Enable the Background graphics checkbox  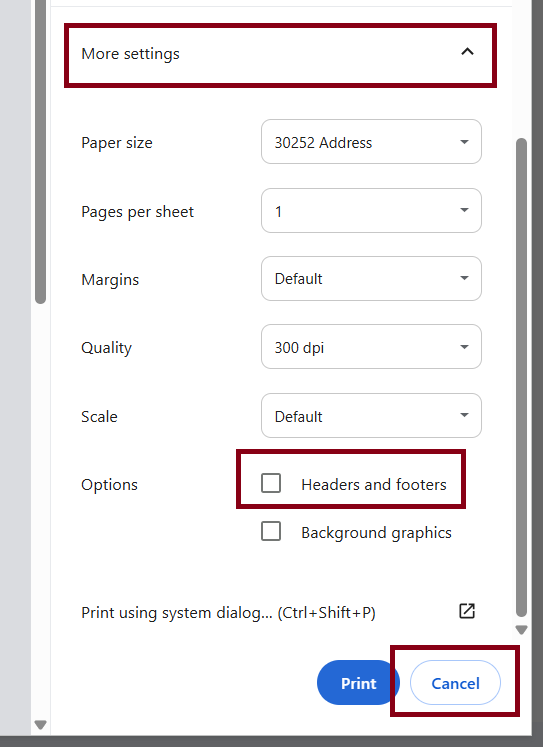271,531
